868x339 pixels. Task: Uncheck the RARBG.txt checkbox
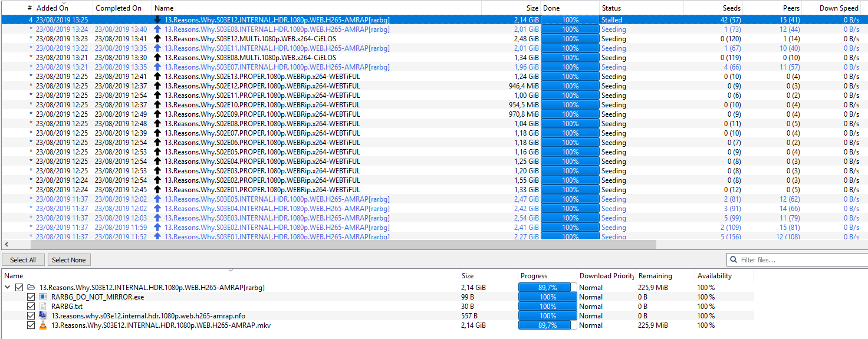[31, 307]
